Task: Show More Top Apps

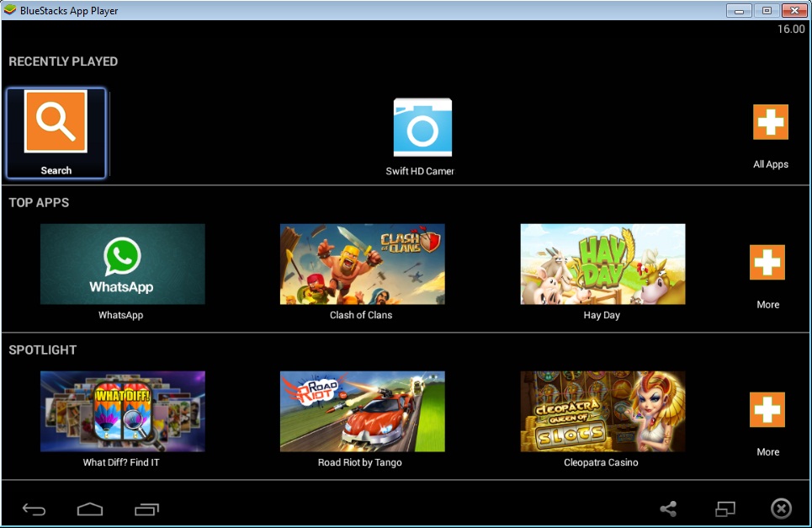Action: 767,263
